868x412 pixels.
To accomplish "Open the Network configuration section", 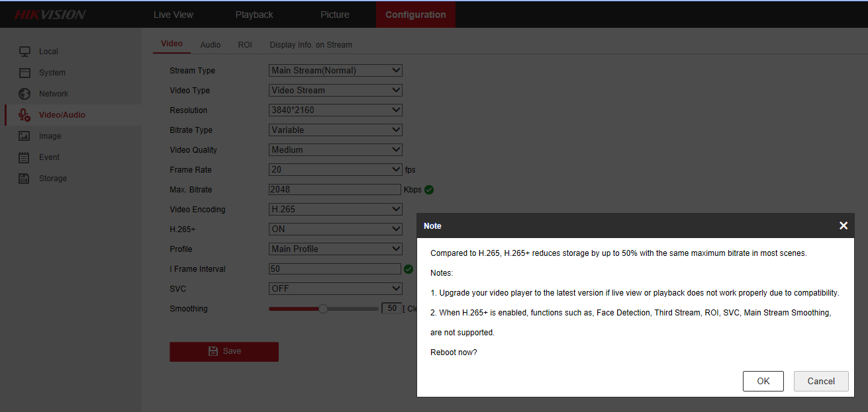I will tap(24, 93).
